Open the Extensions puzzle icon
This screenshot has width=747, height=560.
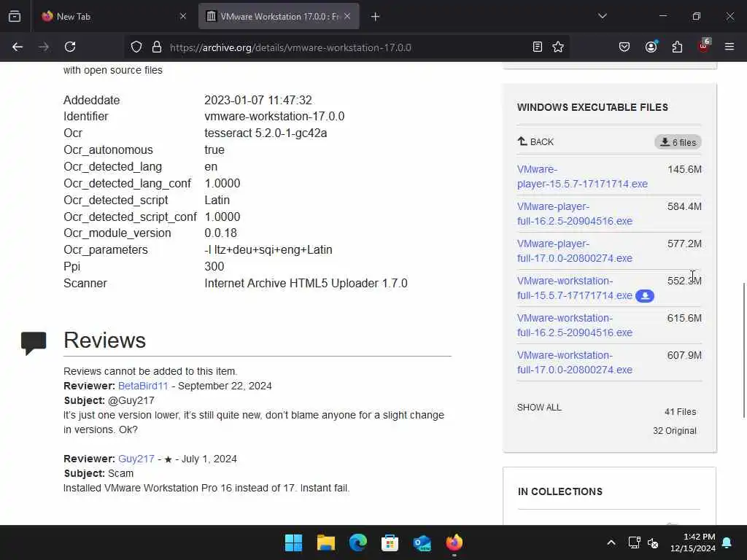coord(677,47)
